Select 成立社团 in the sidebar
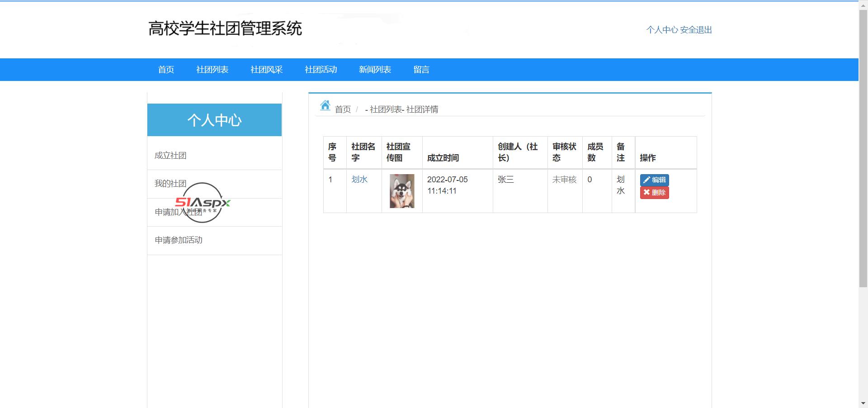 coord(170,156)
